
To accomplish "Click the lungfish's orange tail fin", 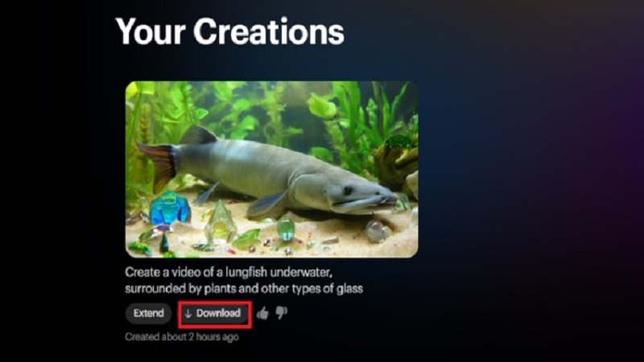I will click(157, 165).
